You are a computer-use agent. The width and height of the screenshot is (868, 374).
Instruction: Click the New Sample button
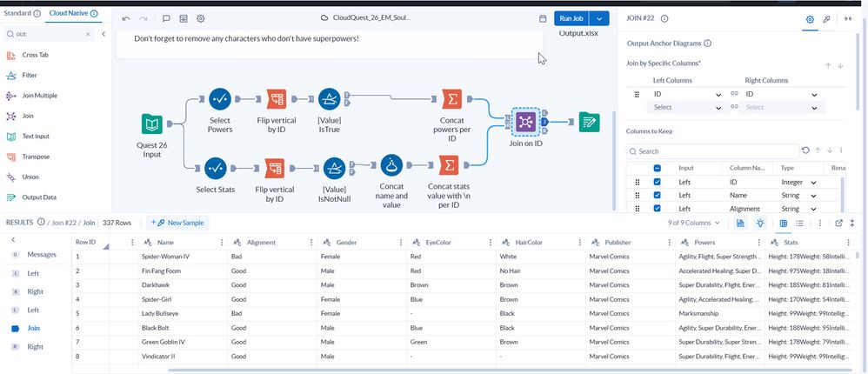click(x=177, y=223)
